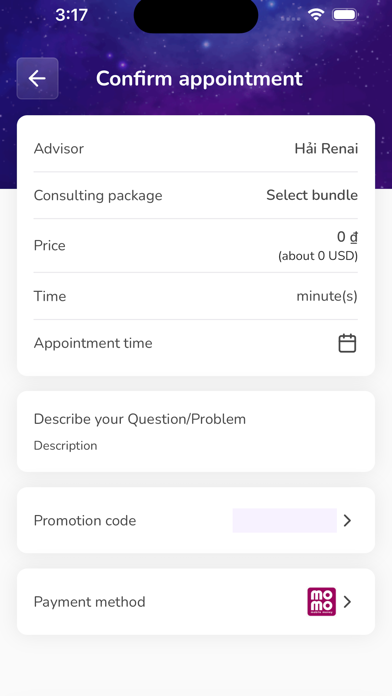Image resolution: width=392 pixels, height=696 pixels.
Task: Open the appointment time calendar icon
Action: [347, 343]
